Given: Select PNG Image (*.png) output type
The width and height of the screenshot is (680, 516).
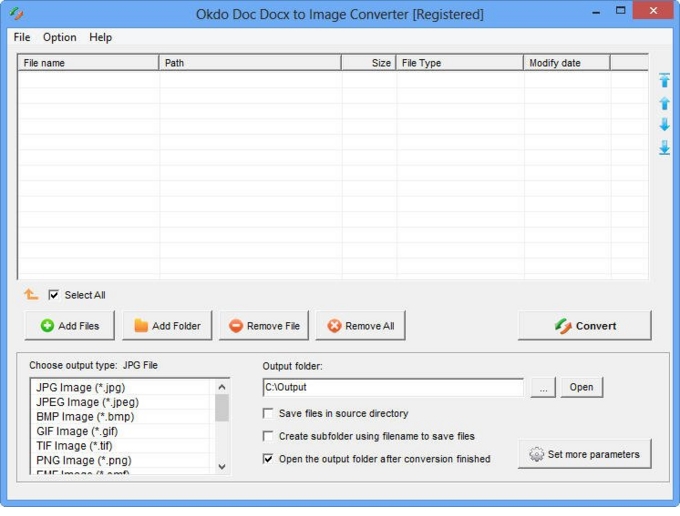Looking at the screenshot, I should [122, 460].
